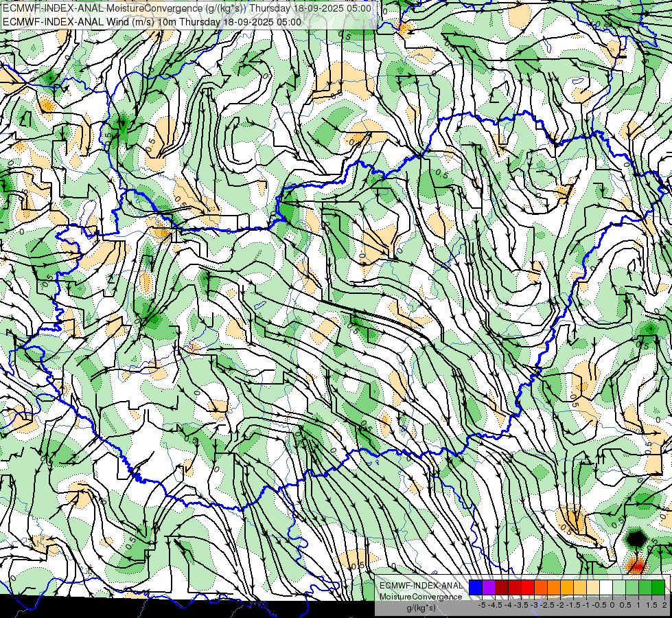Image resolution: width=672 pixels, height=618 pixels.
Task: Click the g/(kg*s) unit label in legend
Action: pos(421,608)
